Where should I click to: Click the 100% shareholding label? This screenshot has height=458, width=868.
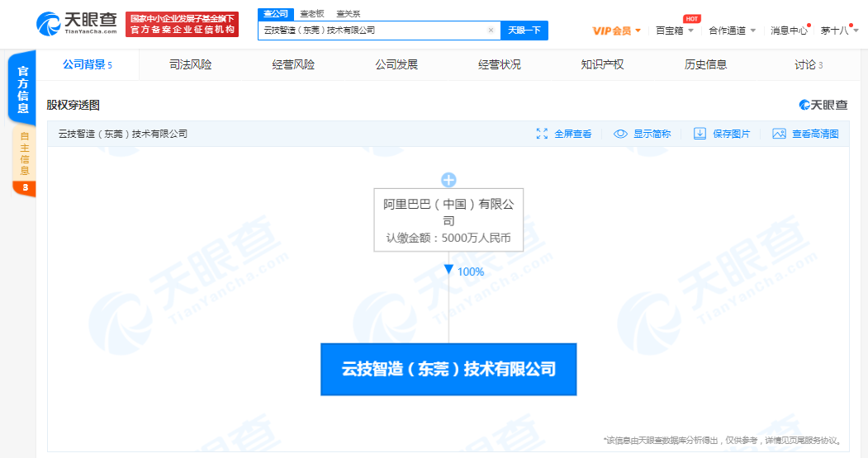(x=471, y=271)
